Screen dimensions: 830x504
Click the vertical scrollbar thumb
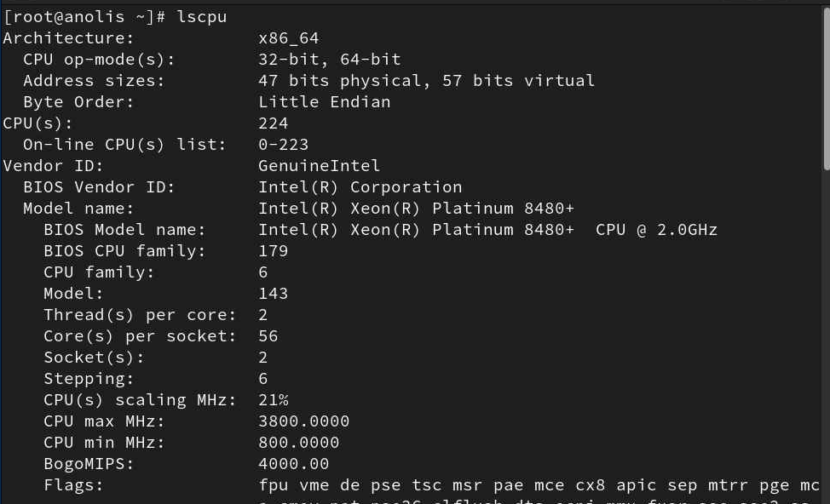[x=825, y=85]
